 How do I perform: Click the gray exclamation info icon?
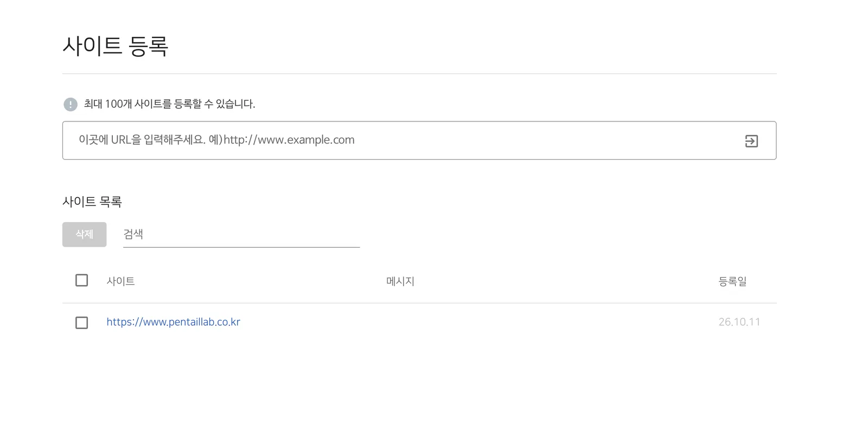click(71, 104)
